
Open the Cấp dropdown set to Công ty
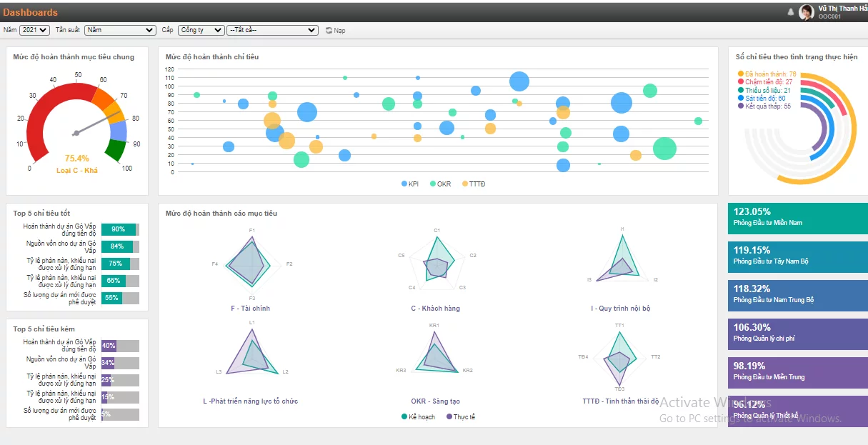tap(201, 30)
